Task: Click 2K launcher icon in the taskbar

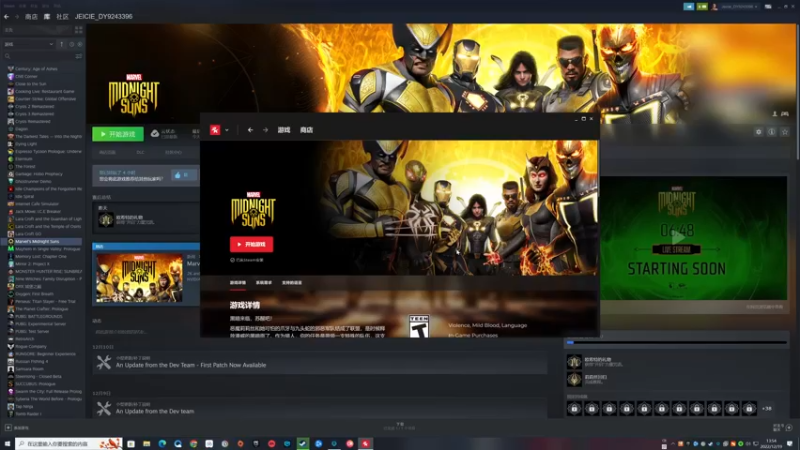Action: pyautogui.click(x=365, y=444)
